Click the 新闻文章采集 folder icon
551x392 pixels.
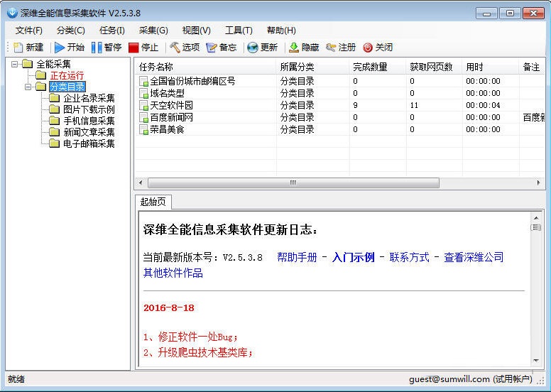54,132
